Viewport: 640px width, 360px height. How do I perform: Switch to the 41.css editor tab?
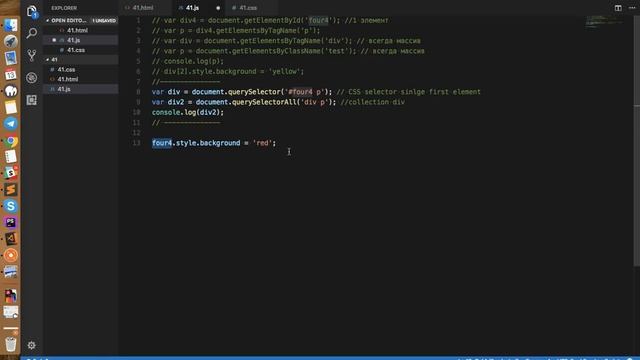point(248,8)
